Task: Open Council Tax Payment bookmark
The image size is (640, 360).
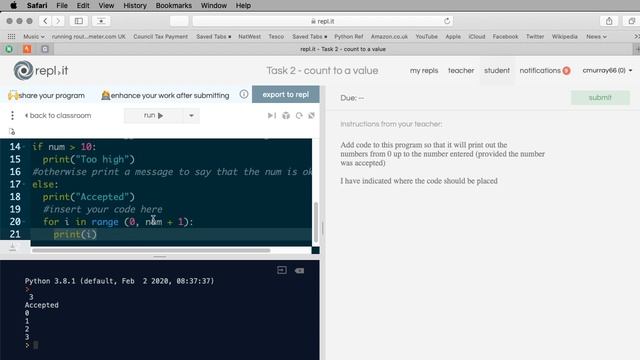Action: click(160, 36)
